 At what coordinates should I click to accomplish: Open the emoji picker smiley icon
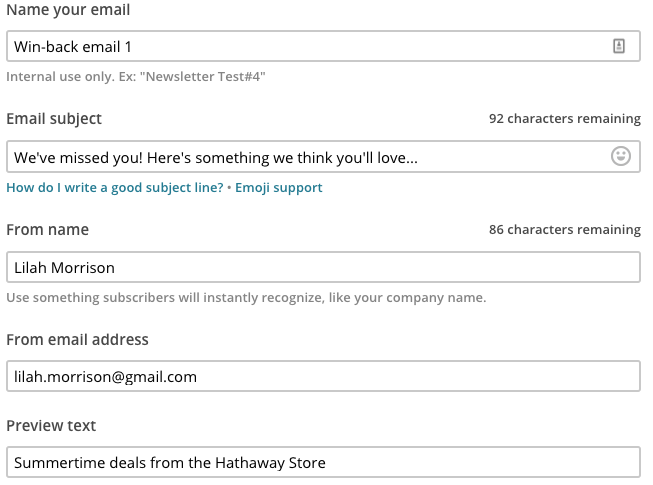point(621,157)
